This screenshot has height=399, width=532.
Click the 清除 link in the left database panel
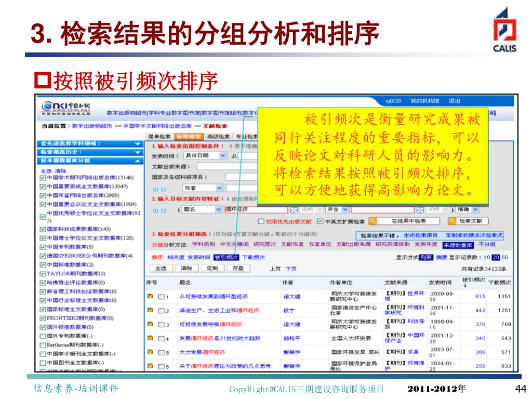click(x=61, y=170)
